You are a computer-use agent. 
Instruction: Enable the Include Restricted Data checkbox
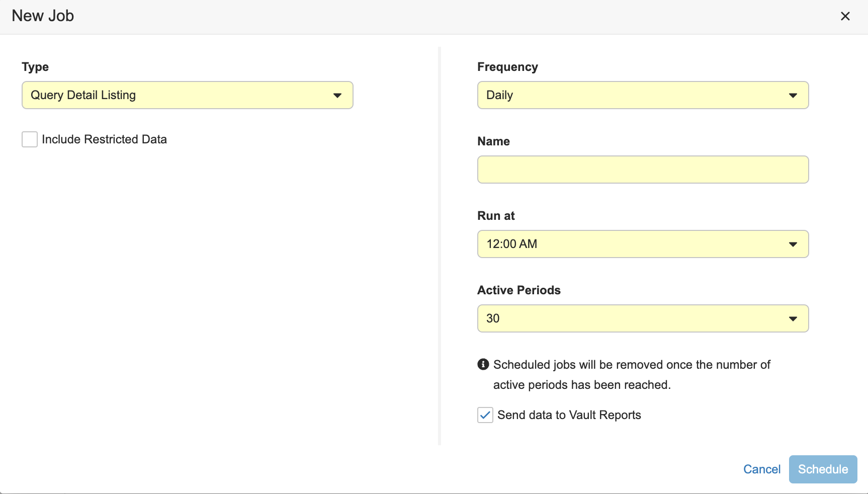pos(30,139)
